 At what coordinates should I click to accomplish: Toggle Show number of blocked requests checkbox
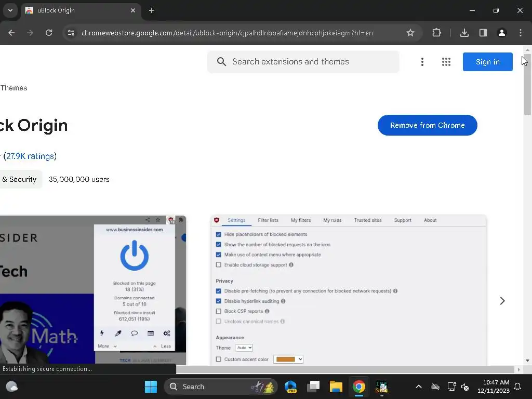pos(219,245)
